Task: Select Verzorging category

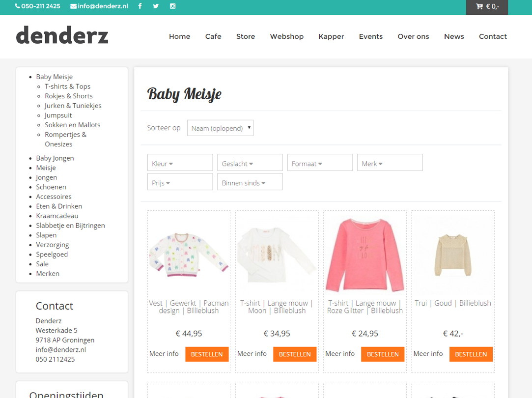Action: tap(53, 245)
